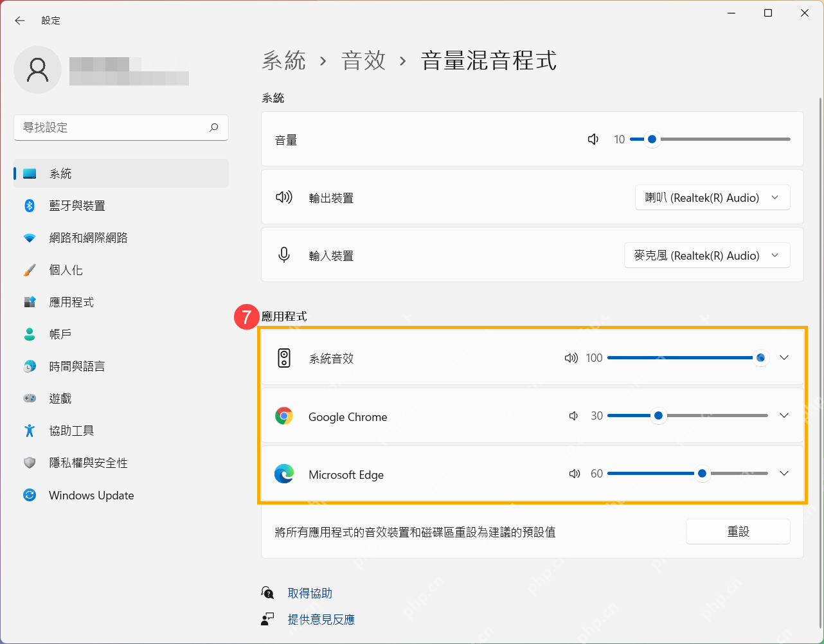
Task: Open 應用程式 in the sidebar
Action: point(121,302)
